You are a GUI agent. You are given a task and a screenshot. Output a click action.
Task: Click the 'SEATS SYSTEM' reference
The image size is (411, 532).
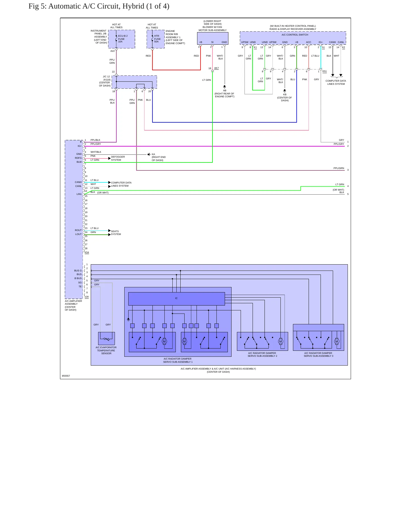[116, 233]
